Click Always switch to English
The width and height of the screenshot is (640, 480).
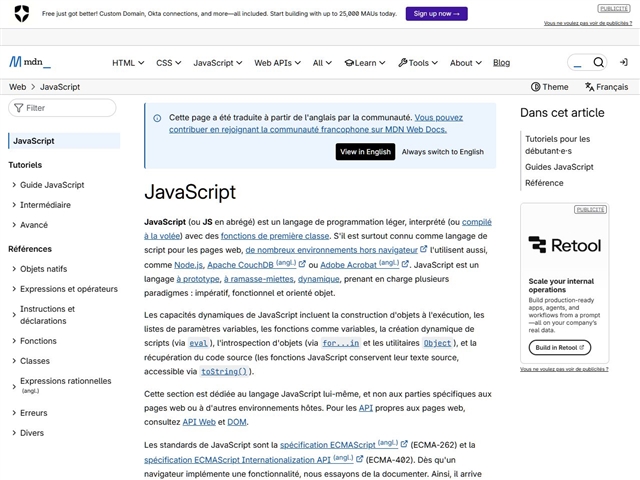coord(442,152)
